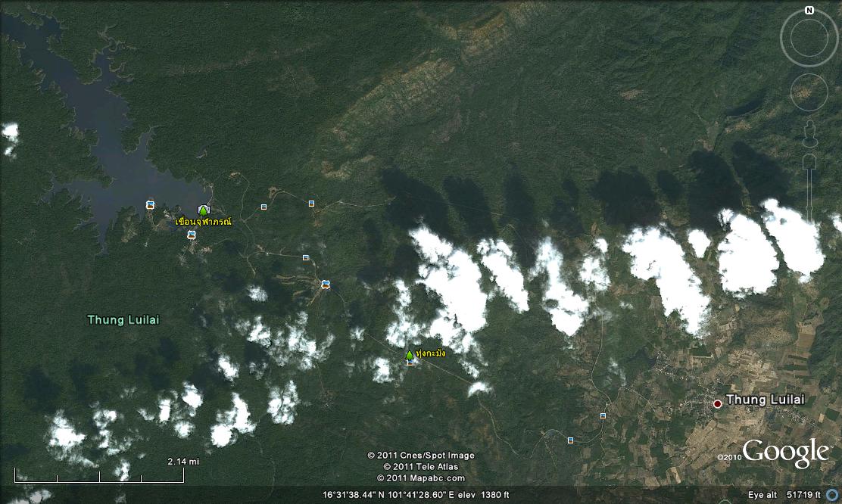This screenshot has height=504, width=842.
Task: Click the green tree placemark for เขื่อนจุฬาภรณ์
Action: (203, 210)
